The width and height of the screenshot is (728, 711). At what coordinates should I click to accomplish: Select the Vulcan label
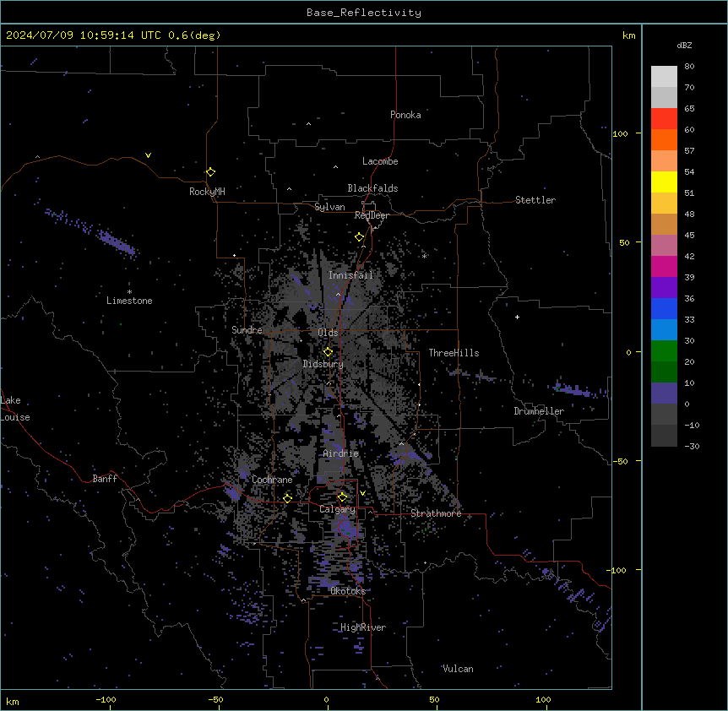click(x=458, y=669)
